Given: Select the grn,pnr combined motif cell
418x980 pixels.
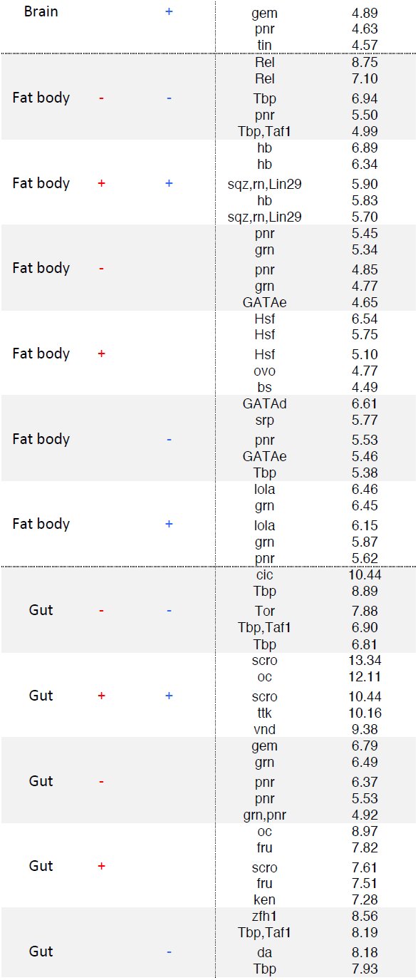Looking at the screenshot, I should pyautogui.click(x=265, y=815).
